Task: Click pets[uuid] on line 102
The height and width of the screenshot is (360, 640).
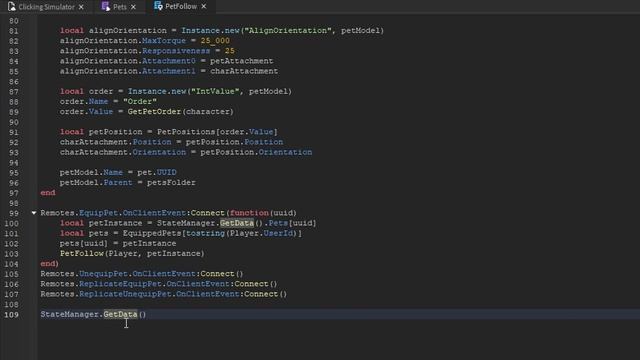Action: pyautogui.click(x=84, y=244)
